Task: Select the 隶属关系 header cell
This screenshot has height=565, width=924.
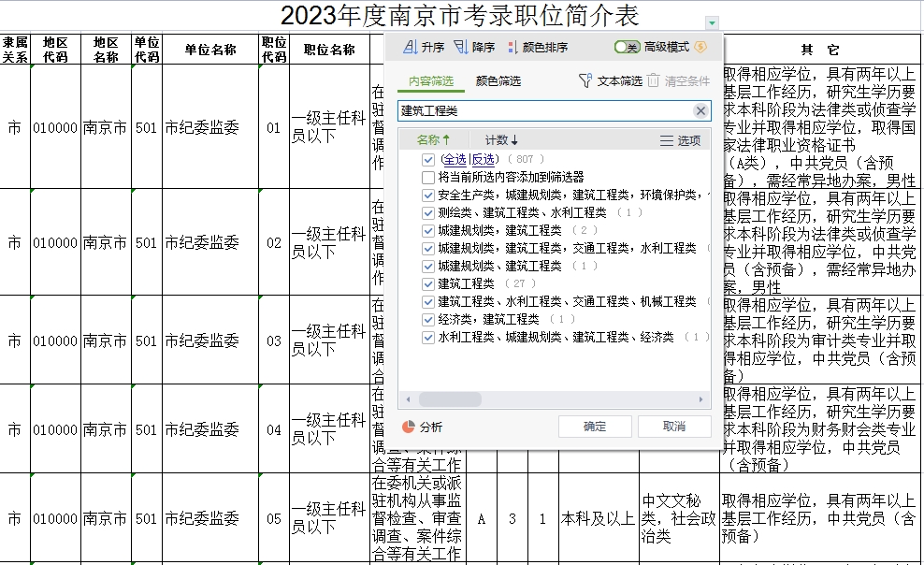Action: [x=15, y=50]
